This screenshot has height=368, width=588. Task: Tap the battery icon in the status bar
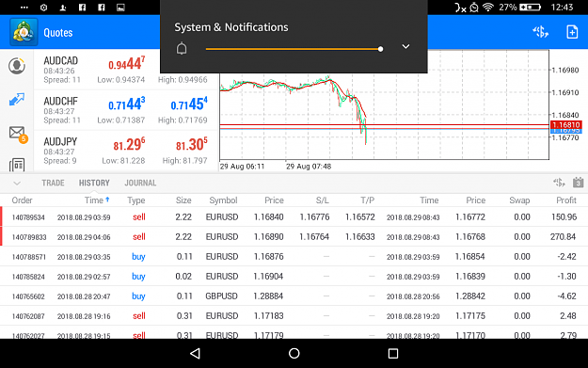[530, 8]
